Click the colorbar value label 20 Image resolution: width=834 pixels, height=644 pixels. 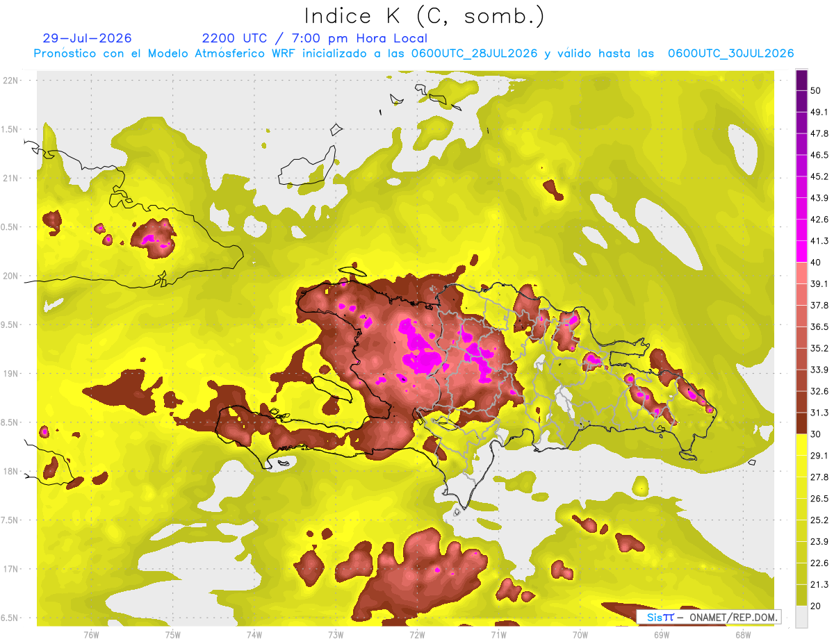click(x=817, y=606)
